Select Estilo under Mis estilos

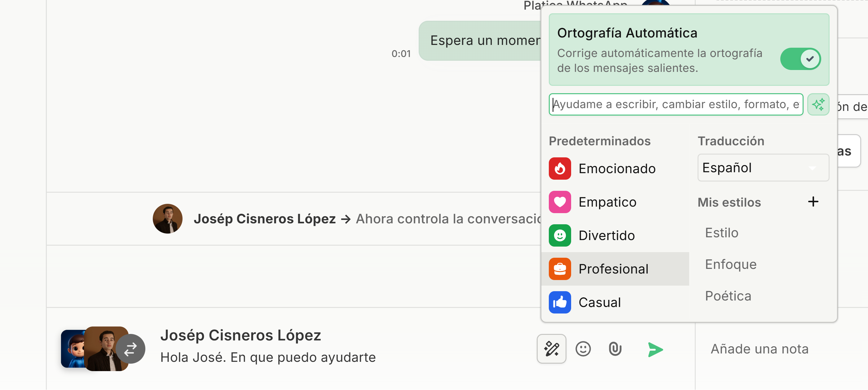click(721, 232)
